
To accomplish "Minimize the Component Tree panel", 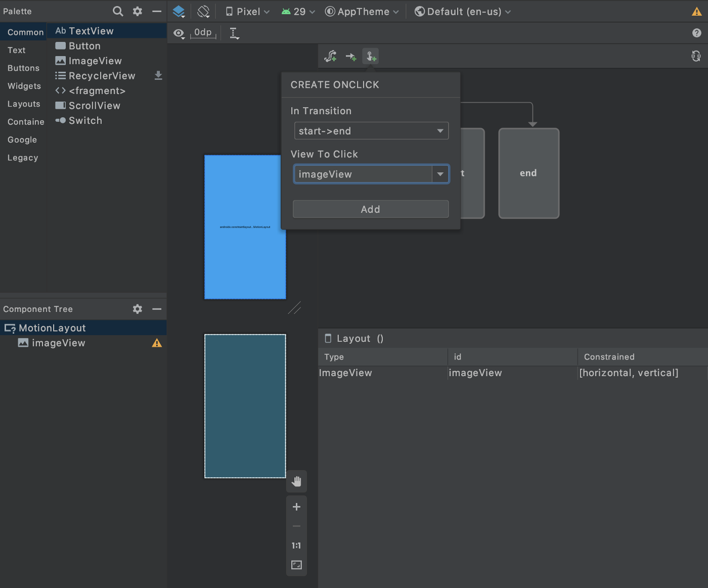I will click(x=157, y=309).
